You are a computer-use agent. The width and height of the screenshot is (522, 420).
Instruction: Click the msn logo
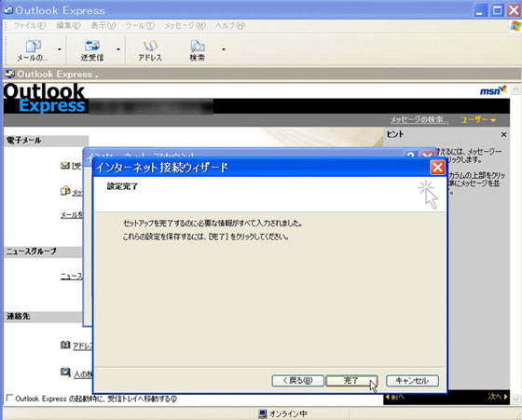pyautogui.click(x=493, y=90)
